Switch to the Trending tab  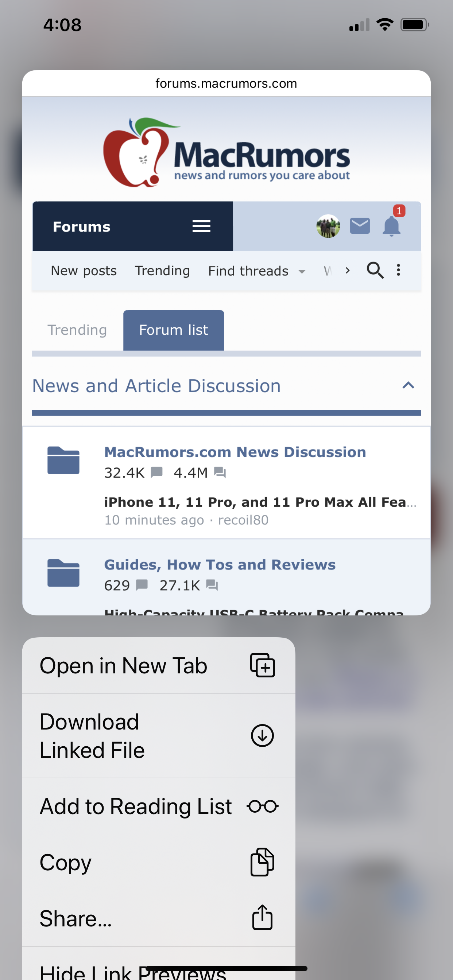77,330
